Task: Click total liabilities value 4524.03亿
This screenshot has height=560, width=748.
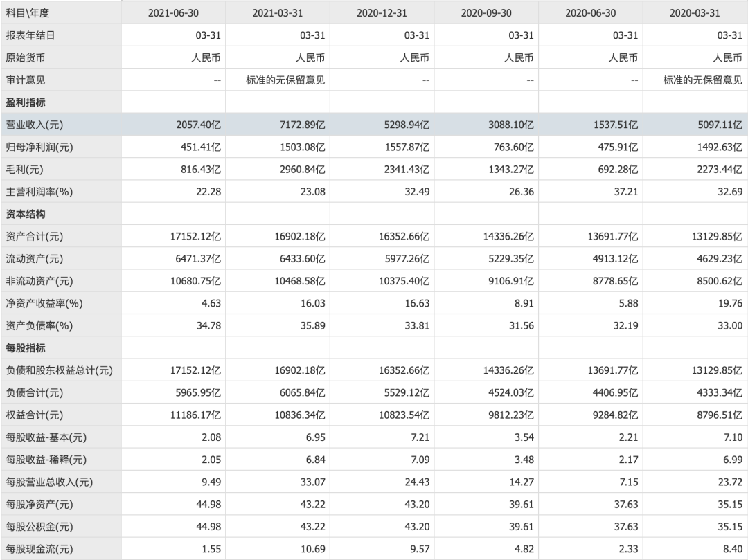Action: 511,392
